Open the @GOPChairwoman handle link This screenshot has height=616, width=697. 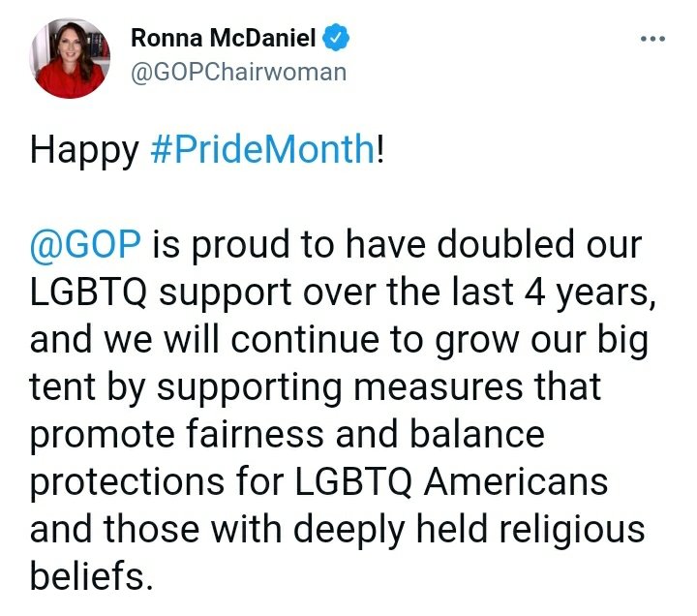coord(239,72)
